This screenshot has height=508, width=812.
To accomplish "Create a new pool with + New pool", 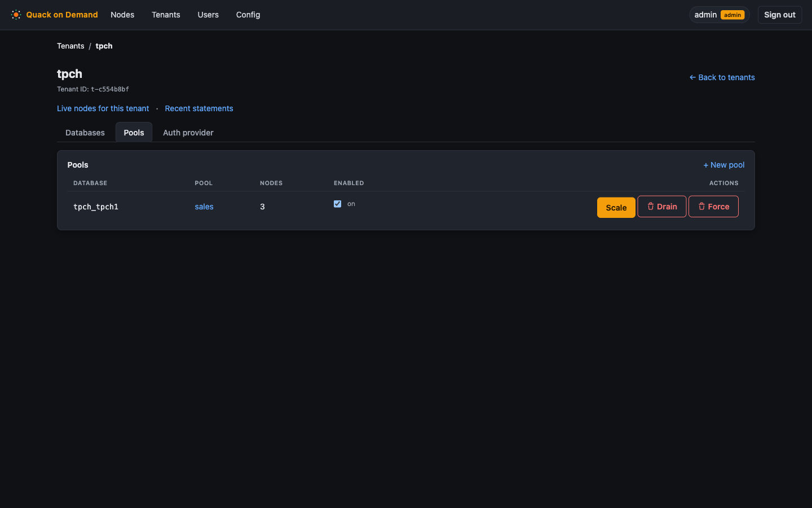I will pos(723,165).
